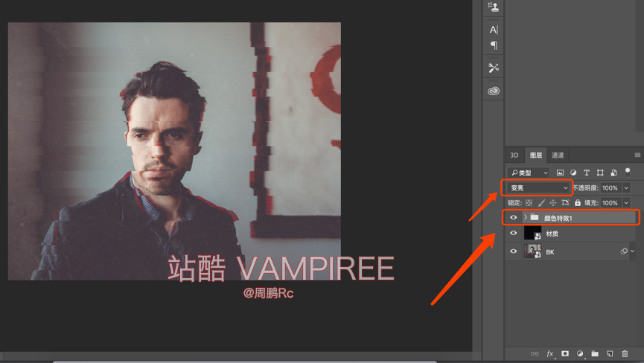Click the lock all padlock icon
This screenshot has height=363, width=644.
578,202
